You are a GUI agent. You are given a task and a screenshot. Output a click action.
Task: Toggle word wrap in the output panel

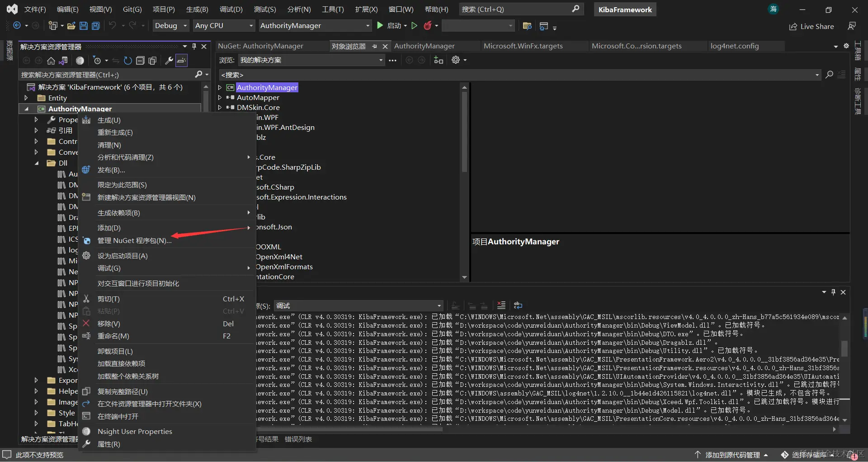pos(518,305)
